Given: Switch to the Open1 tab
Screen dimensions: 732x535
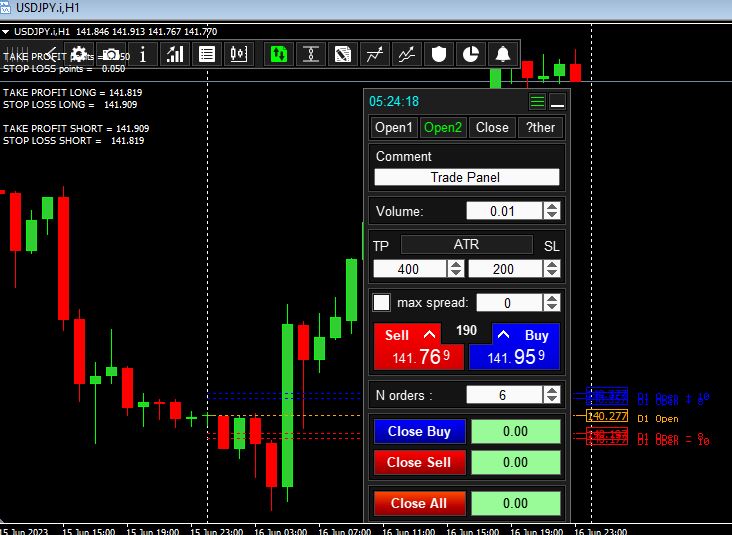Looking at the screenshot, I should [x=394, y=127].
